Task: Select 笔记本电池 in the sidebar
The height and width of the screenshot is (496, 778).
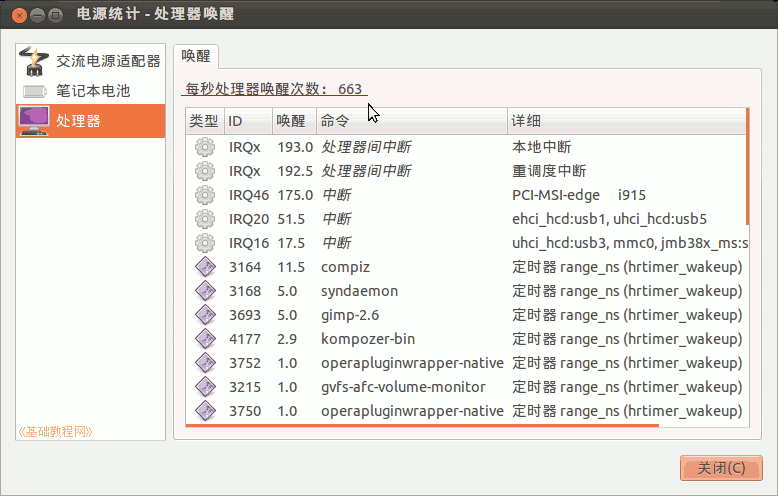Action: pos(93,91)
